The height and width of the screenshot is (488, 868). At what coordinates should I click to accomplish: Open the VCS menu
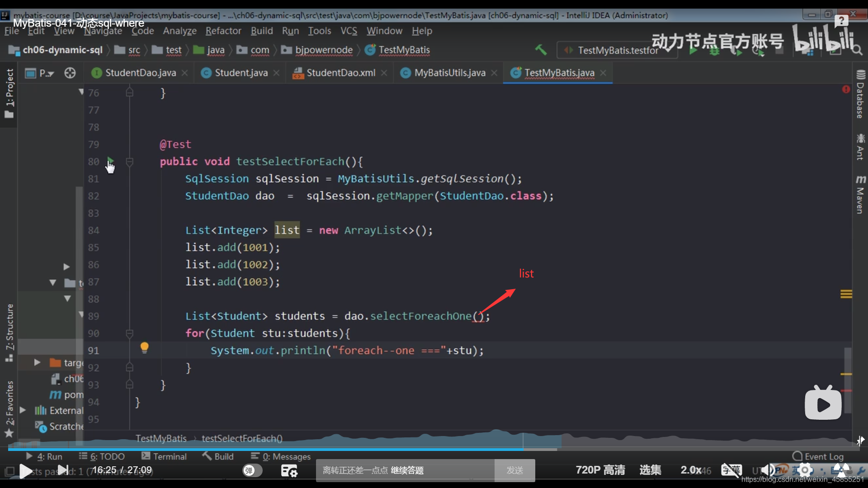tap(349, 31)
